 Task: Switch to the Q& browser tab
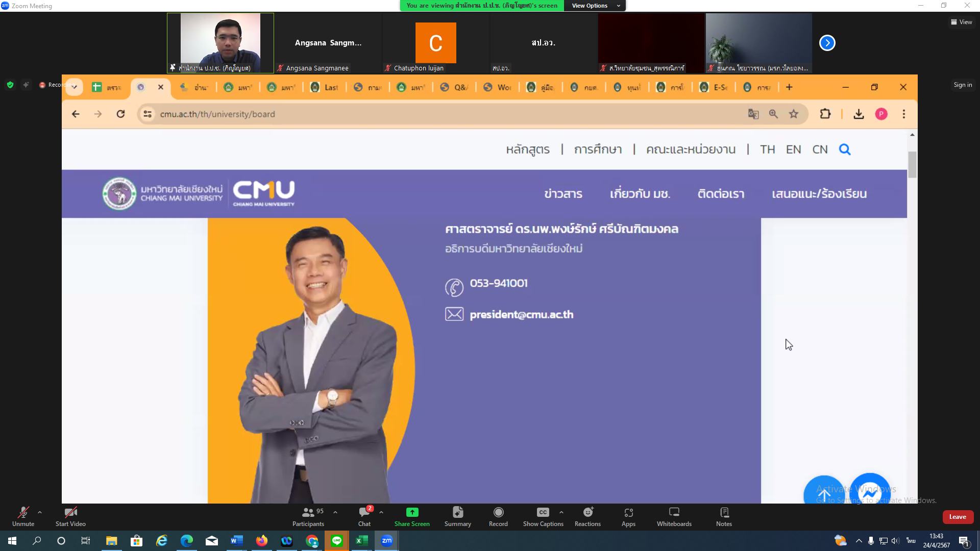(454, 87)
